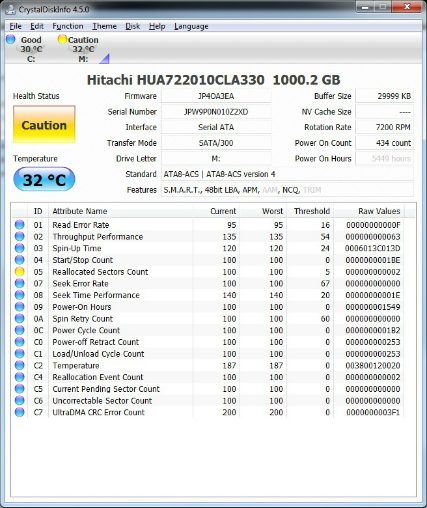
Task: Open the Help menu
Action: 157,26
